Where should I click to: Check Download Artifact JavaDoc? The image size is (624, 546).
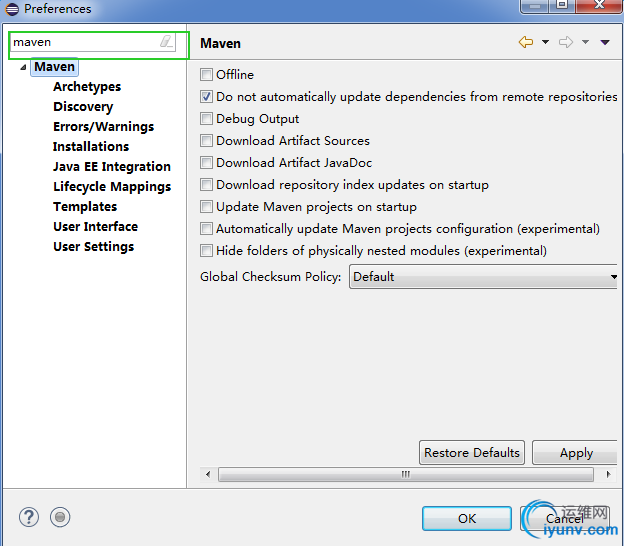coord(206,162)
